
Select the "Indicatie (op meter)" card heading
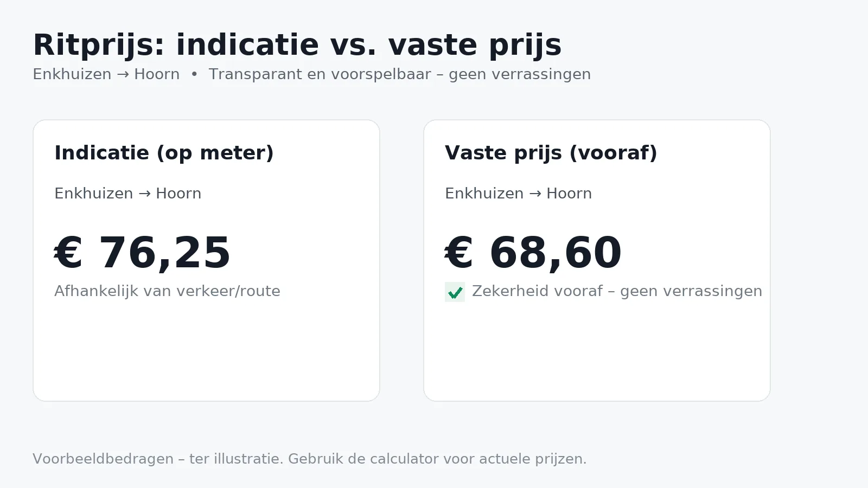pos(164,153)
